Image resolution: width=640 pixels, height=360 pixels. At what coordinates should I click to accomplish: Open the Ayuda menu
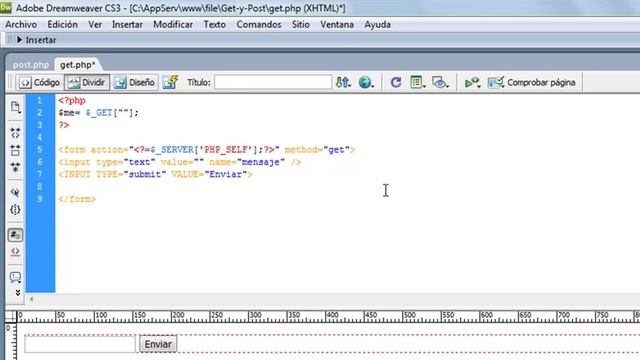pyautogui.click(x=378, y=24)
